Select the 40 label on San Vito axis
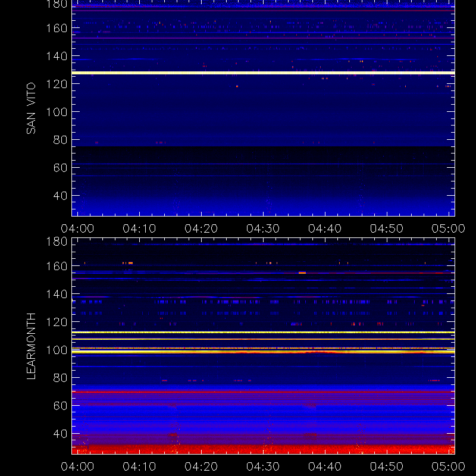The width and height of the screenshot is (476, 476). coord(60,196)
